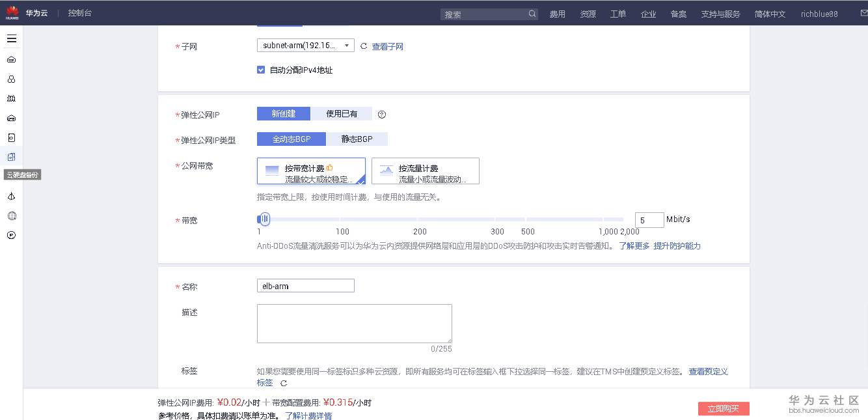This screenshot has height=420, width=868.
Task: Go to 控制台 console home
Action: pyautogui.click(x=80, y=13)
